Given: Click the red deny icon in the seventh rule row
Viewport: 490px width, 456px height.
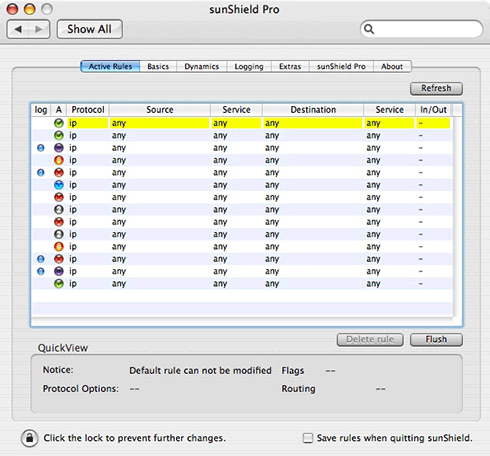Looking at the screenshot, I should coord(59,197).
